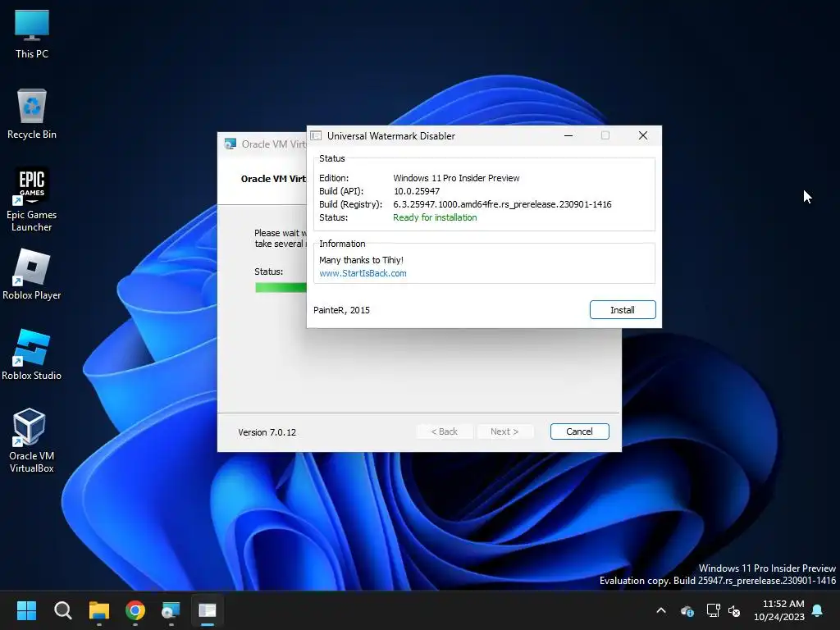Select Universal Watermark Disabler taskbar icon
Viewport: 840px width, 630px height.
tap(208, 610)
